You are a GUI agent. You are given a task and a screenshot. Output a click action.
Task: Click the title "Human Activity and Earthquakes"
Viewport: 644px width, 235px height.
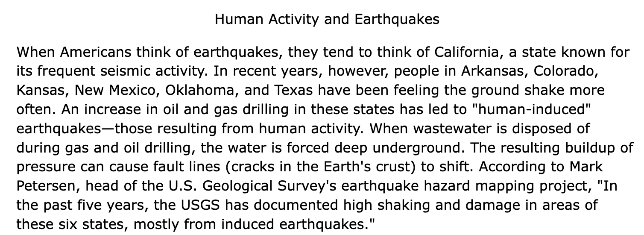tap(327, 20)
